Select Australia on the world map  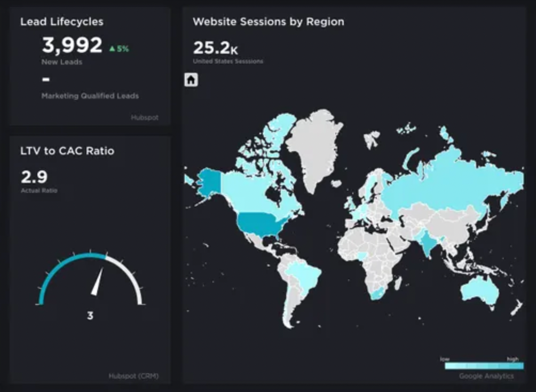click(479, 290)
